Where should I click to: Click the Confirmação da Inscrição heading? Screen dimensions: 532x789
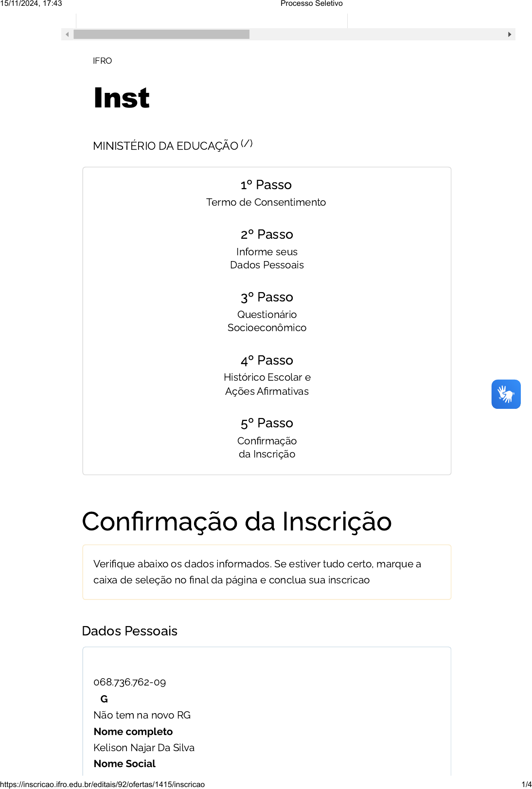tap(237, 522)
